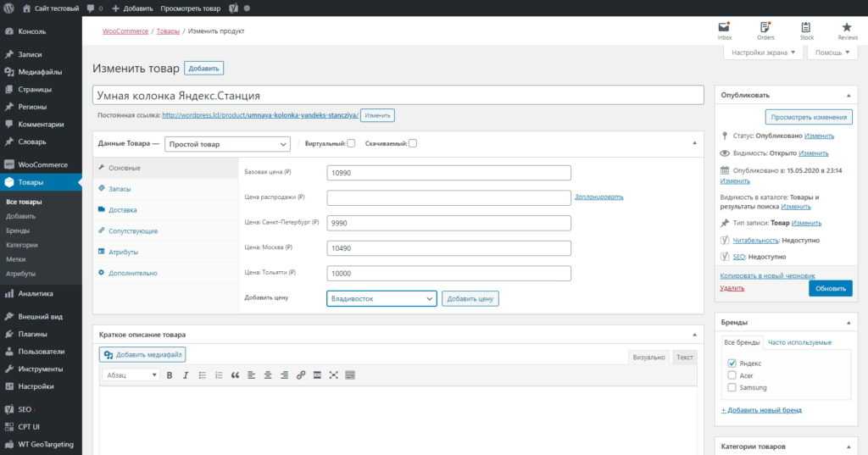Toggle the Виртуальный checkbox
The height and width of the screenshot is (455, 868).
(x=351, y=143)
